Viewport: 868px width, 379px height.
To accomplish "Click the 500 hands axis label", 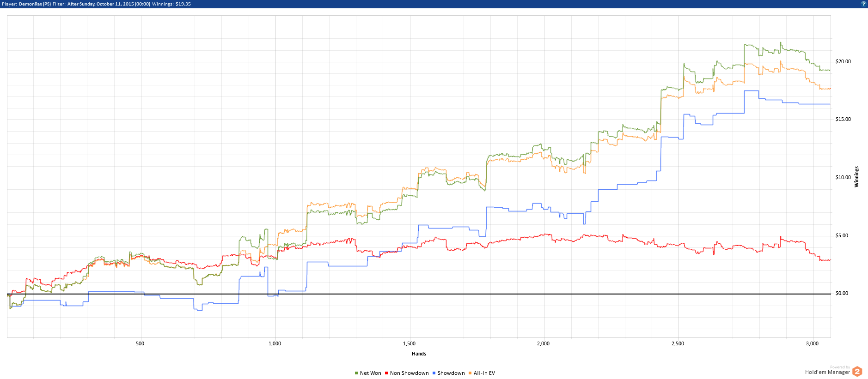I will 140,343.
